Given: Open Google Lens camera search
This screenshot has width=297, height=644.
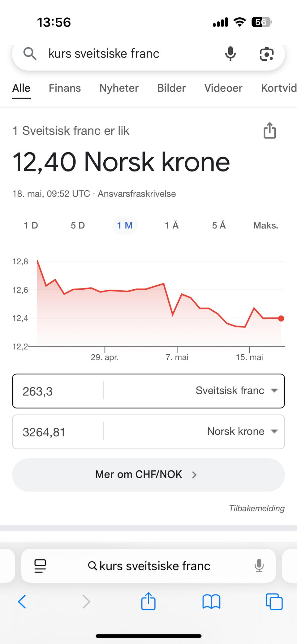Looking at the screenshot, I should [x=266, y=54].
